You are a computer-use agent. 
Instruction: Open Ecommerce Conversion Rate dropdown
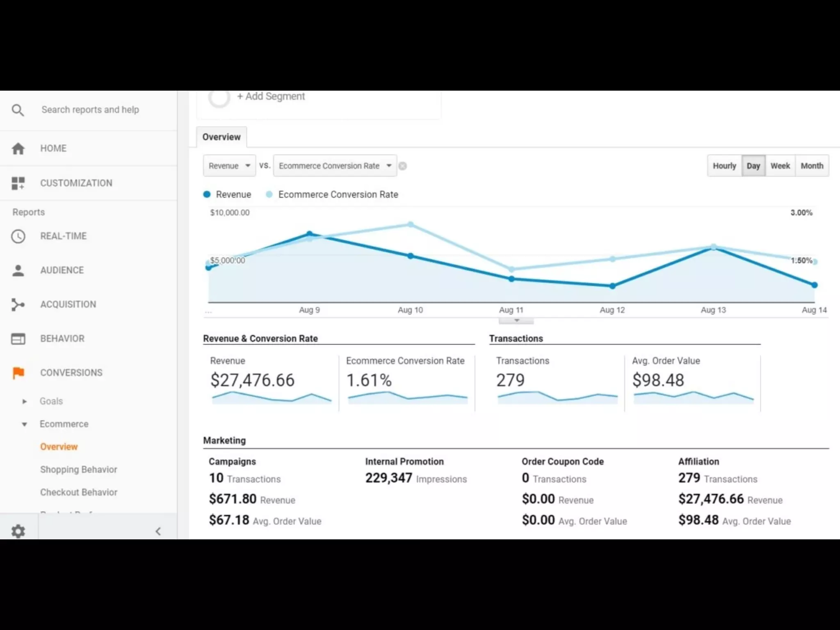[x=335, y=166]
